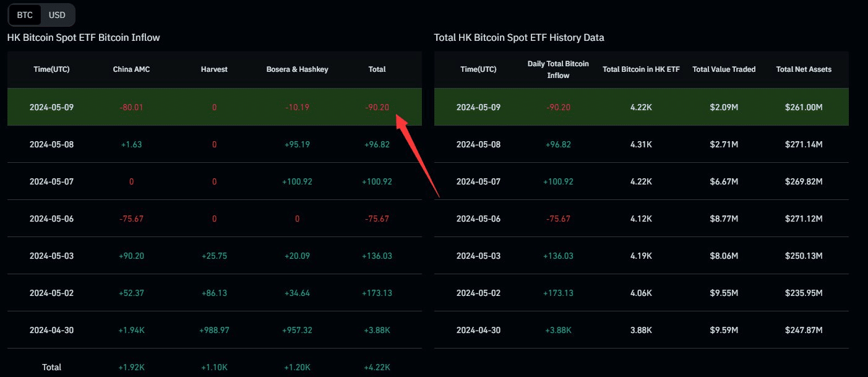Screen dimensions: 868x377
Task: Click the Total Net Assets column header
Action: pos(804,69)
